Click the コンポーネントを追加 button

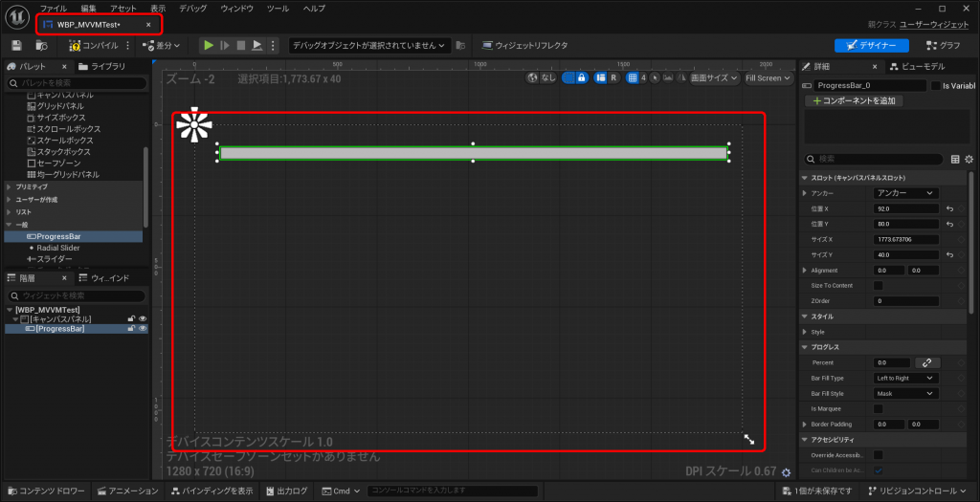[853, 100]
